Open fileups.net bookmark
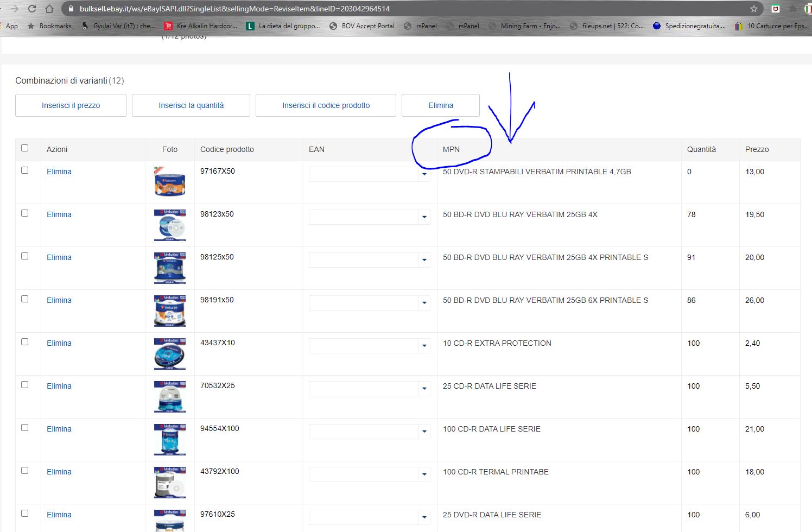Image resolution: width=812 pixels, height=532 pixels. tap(607, 26)
